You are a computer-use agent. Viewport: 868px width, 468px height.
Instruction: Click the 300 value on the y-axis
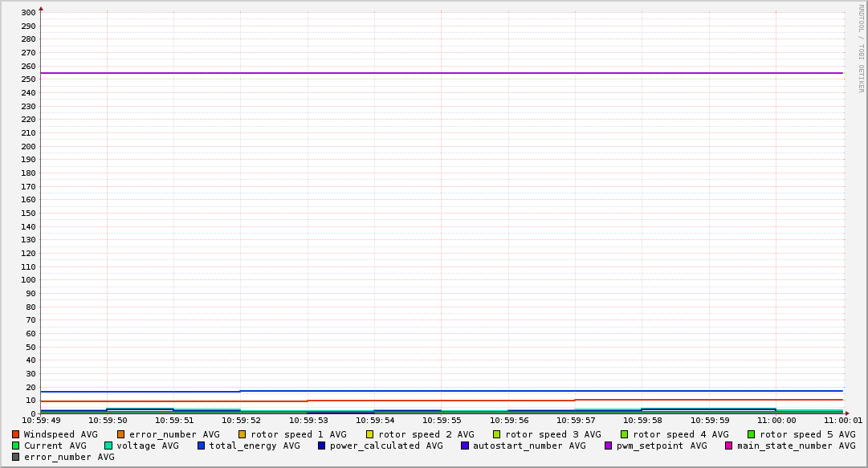27,13
